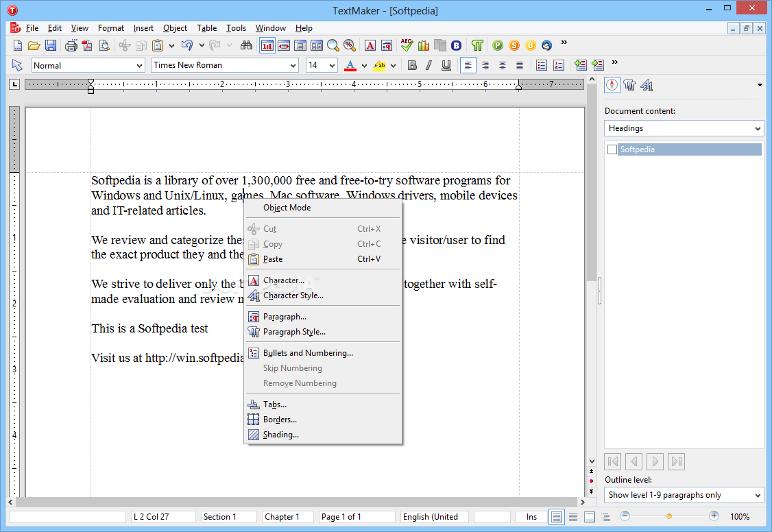Image resolution: width=772 pixels, height=532 pixels.
Task: Choose Bullets and Numbering from context menu
Action: [x=323, y=353]
